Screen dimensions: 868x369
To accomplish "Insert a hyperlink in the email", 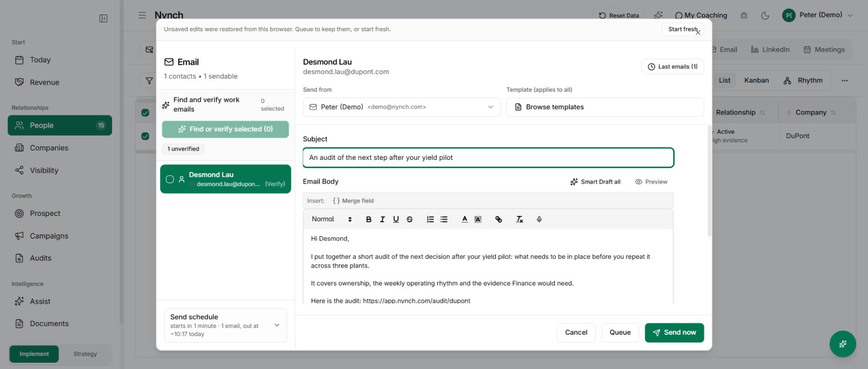I will [499, 219].
